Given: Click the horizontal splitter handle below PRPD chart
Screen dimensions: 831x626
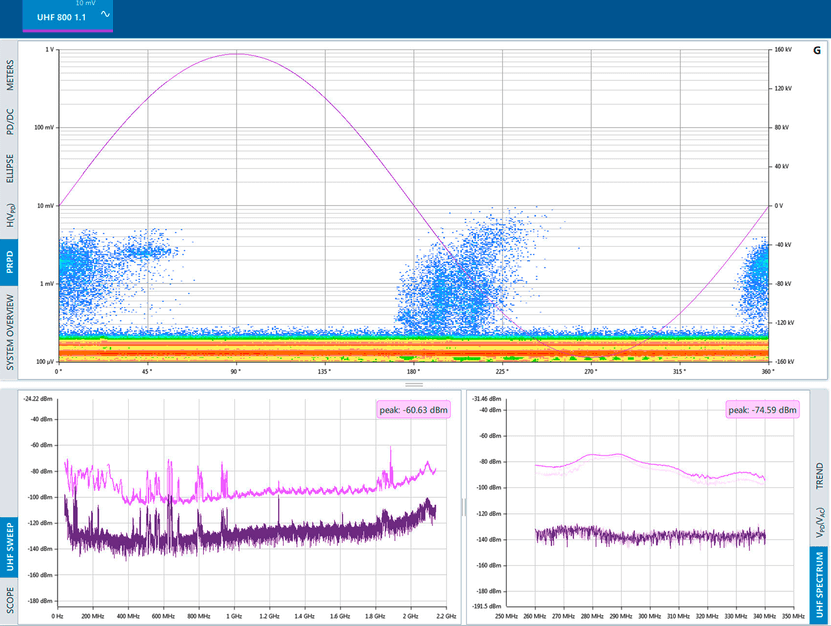Looking at the screenshot, I should pyautogui.click(x=414, y=384).
